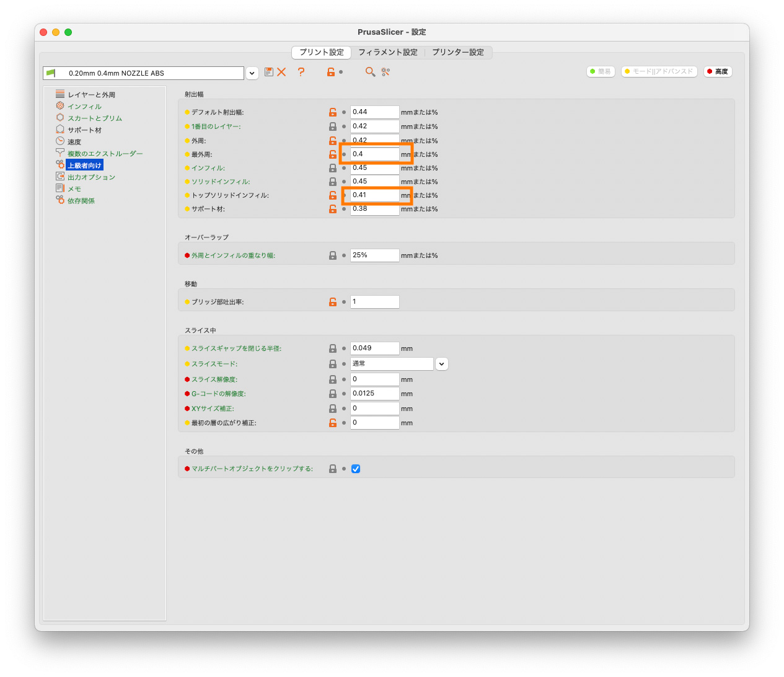Click the reset dot beside the toolbar padlock

341,72
